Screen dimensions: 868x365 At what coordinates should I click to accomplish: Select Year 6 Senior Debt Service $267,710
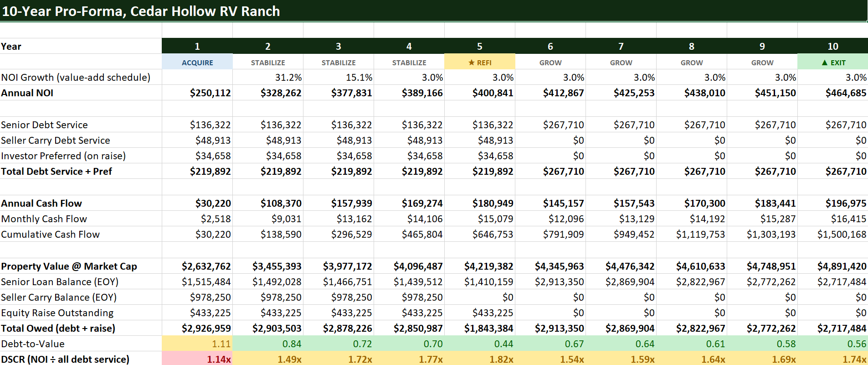click(550, 125)
